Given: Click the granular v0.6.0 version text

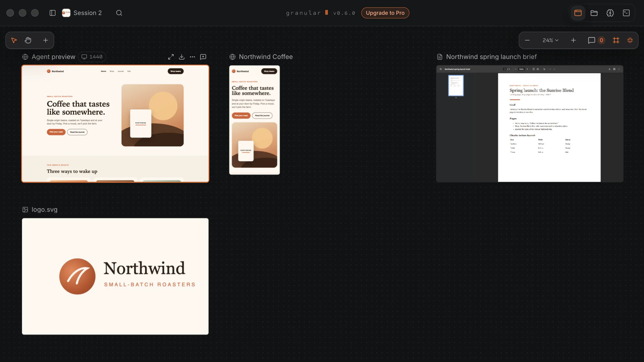Looking at the screenshot, I should (x=321, y=13).
